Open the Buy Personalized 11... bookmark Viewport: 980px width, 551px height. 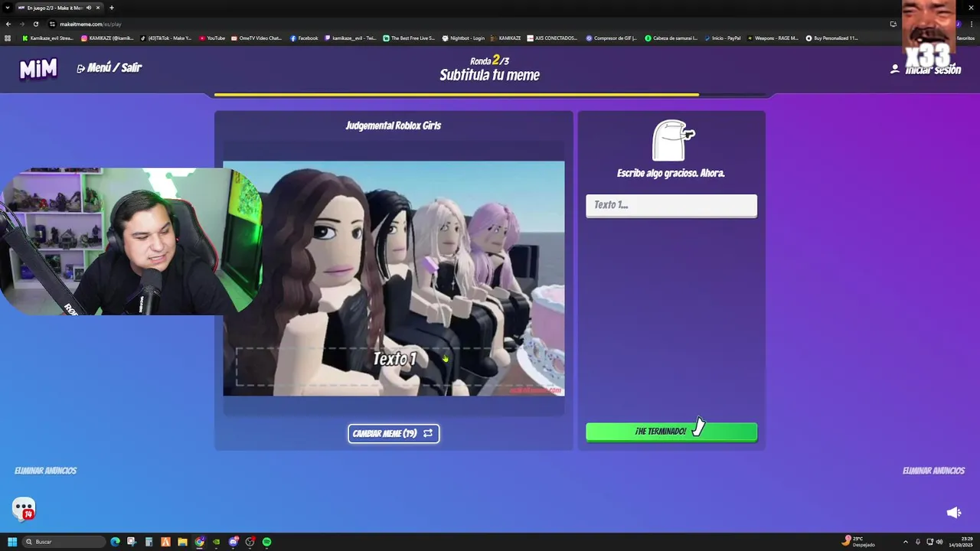831,37
